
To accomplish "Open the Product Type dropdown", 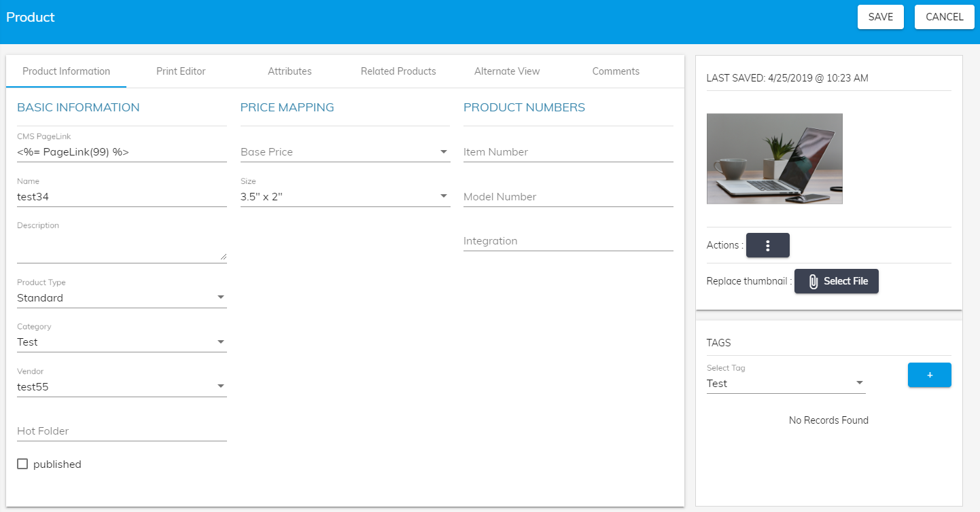I will [x=122, y=297].
